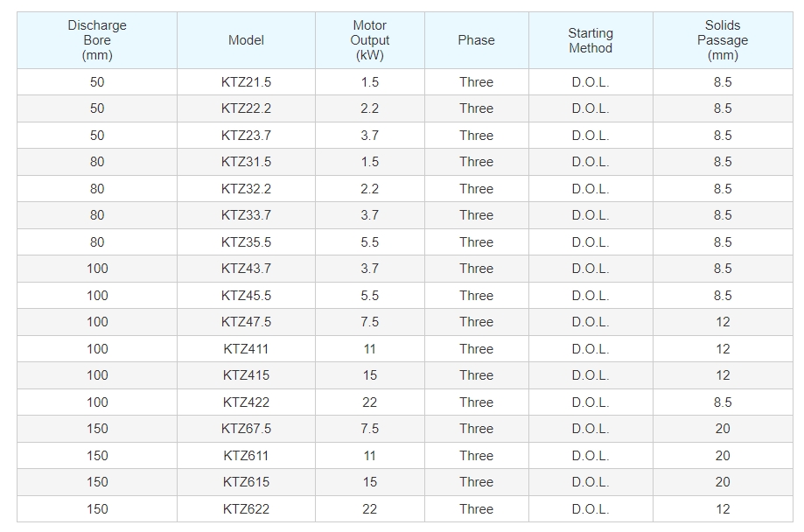This screenshot has height=532, width=804.
Task: Click the KTZ411 model entry
Action: [x=246, y=349]
